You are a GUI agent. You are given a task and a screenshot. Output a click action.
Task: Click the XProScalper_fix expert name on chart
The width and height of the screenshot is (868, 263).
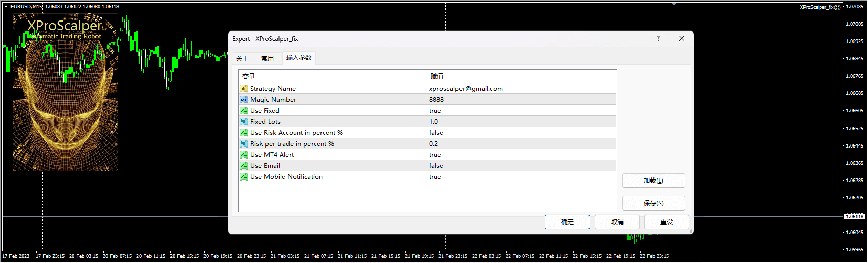817,7
